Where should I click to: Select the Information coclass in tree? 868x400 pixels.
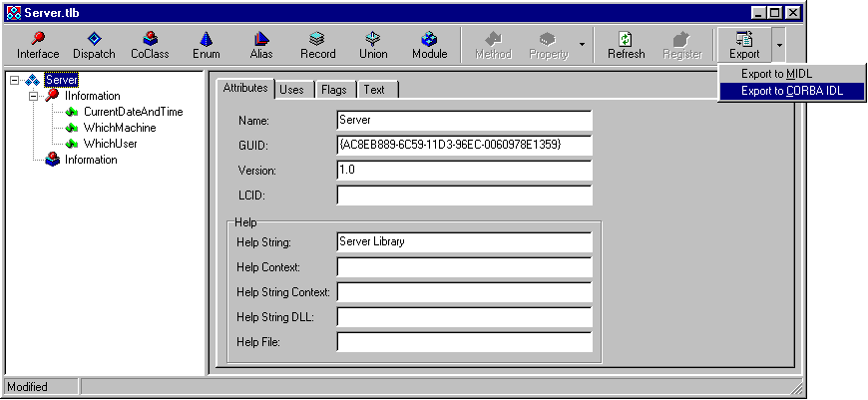91,160
